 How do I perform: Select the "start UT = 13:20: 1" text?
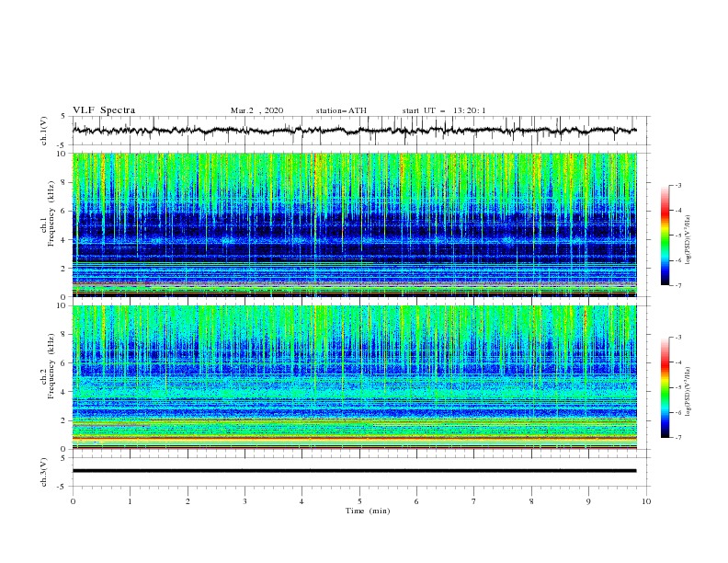tap(444, 110)
